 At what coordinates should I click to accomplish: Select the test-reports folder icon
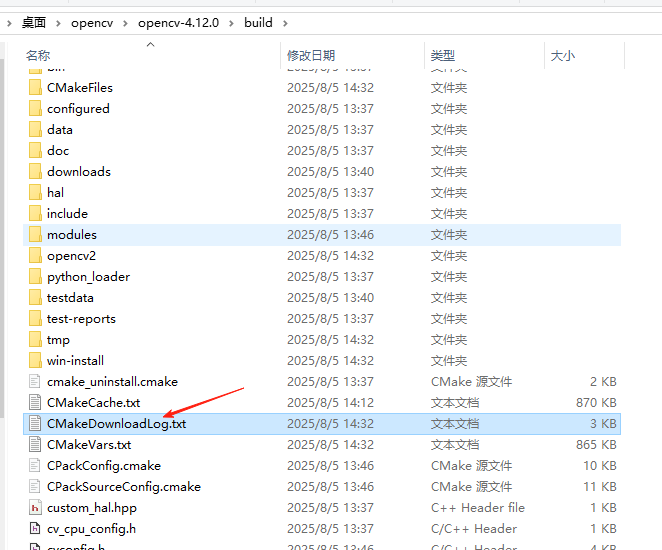[35, 319]
